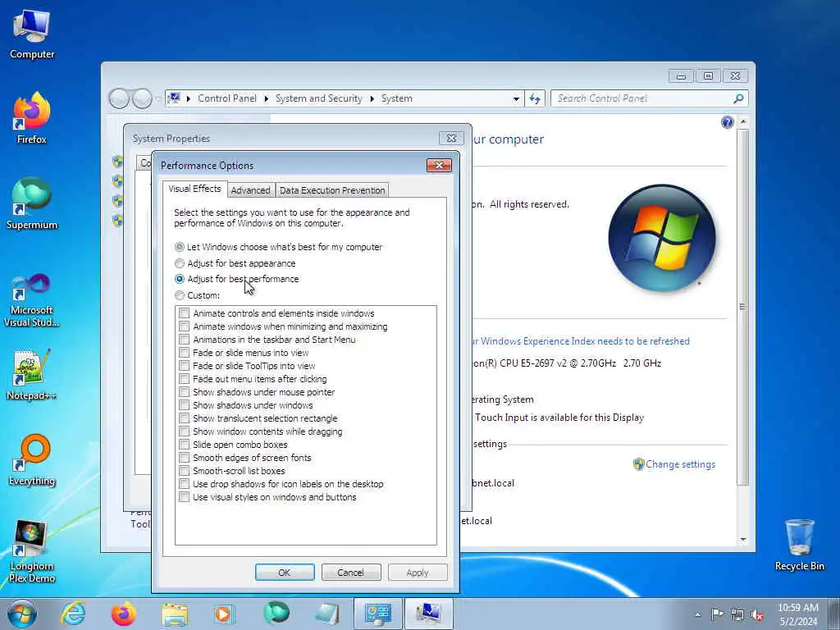840x630 pixels.
Task: Switch to the Visual Effects tab
Action: (x=194, y=189)
